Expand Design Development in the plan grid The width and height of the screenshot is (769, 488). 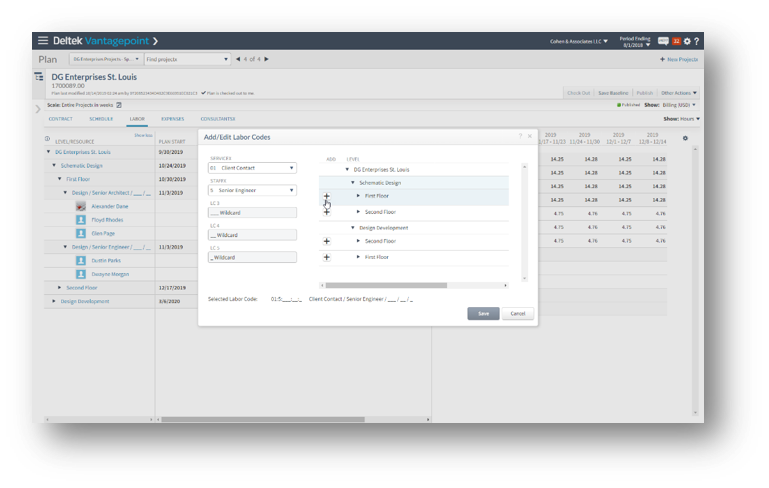pyautogui.click(x=54, y=301)
